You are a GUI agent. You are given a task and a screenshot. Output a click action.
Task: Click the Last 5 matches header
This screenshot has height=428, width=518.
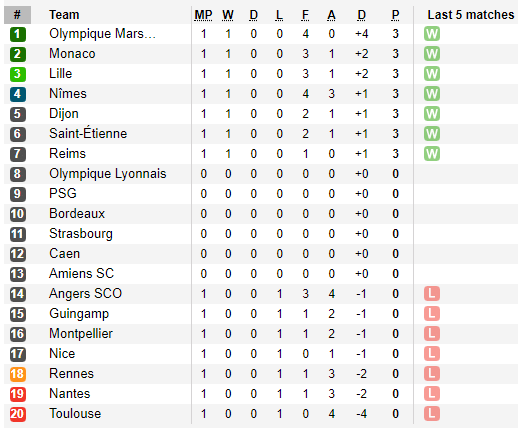tap(471, 15)
